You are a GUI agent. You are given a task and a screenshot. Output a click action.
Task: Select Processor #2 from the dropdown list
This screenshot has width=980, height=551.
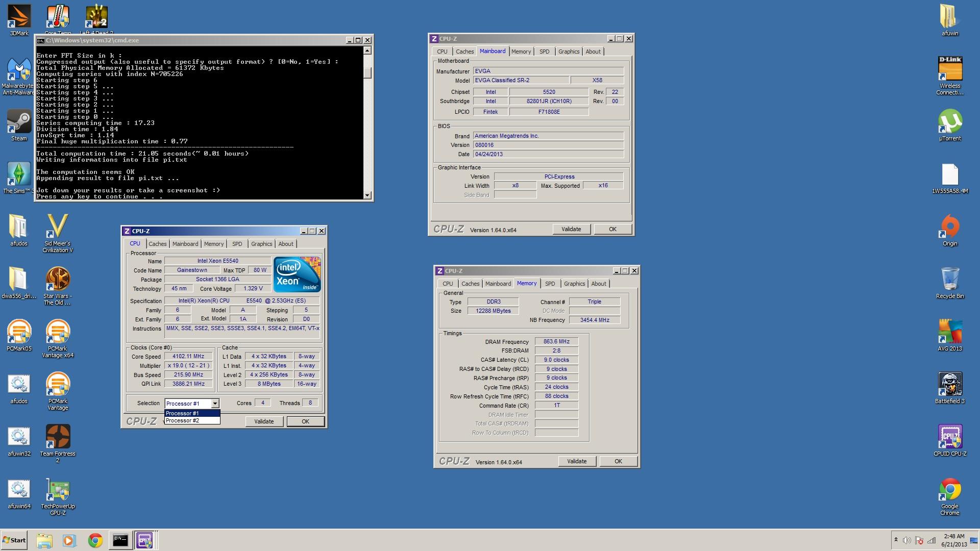(192, 420)
